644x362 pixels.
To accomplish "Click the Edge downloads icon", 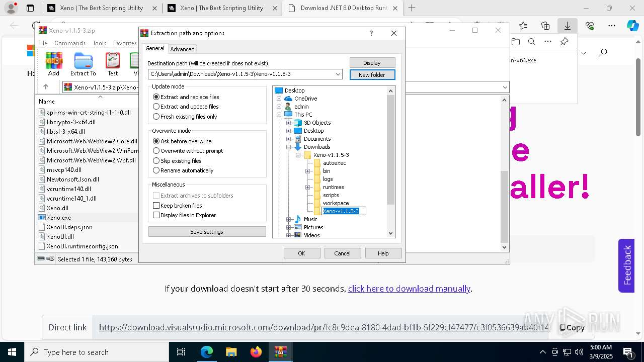I will pyautogui.click(x=568, y=26).
